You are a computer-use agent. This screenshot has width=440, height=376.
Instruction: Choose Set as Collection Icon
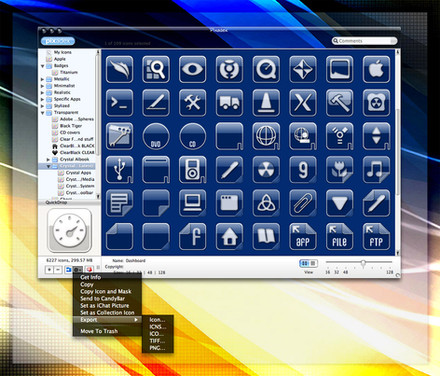pyautogui.click(x=107, y=313)
